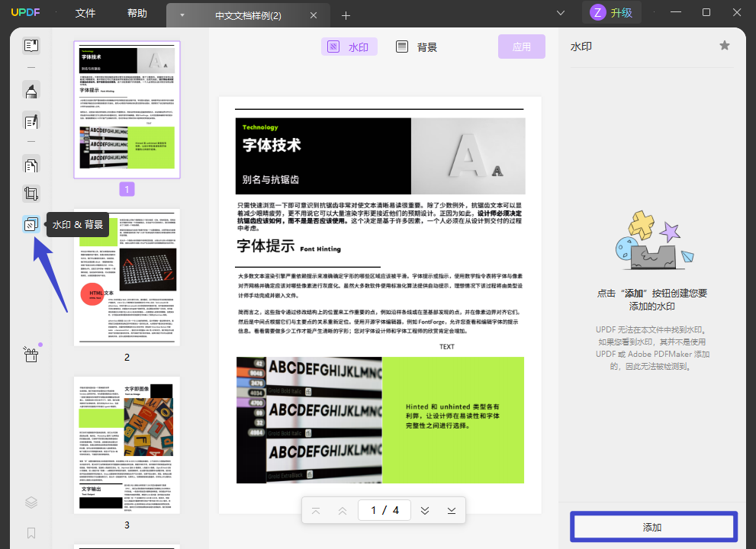This screenshot has width=756, height=549.
Task: Open the gift box icon
Action: (31, 355)
